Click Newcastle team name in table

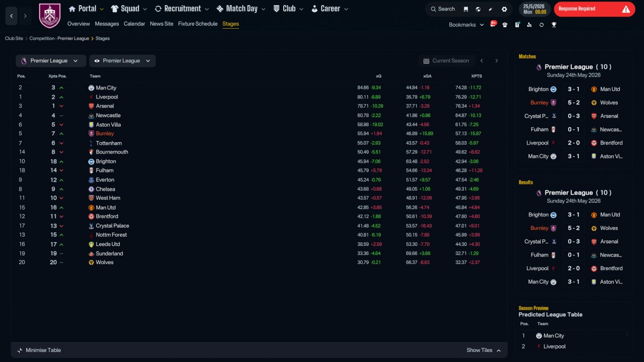108,116
